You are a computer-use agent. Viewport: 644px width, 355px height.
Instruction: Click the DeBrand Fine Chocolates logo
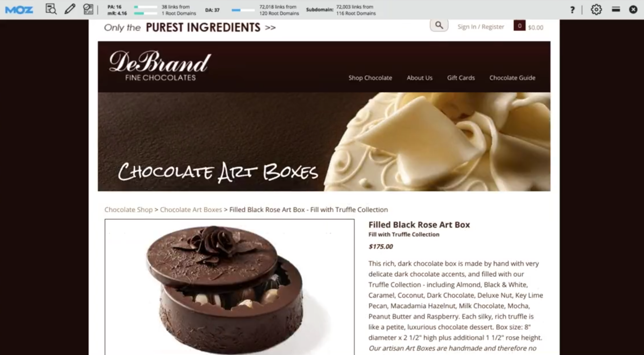point(160,66)
